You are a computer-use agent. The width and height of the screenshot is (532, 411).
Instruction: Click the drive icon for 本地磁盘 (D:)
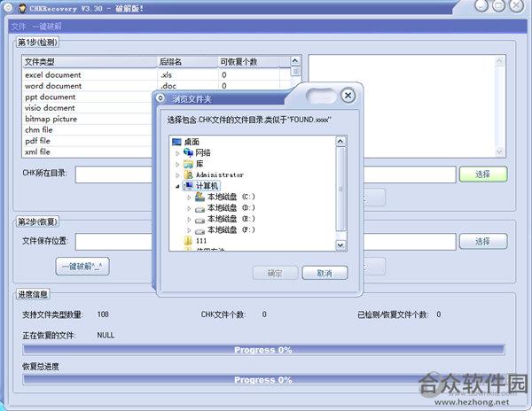[x=199, y=209]
